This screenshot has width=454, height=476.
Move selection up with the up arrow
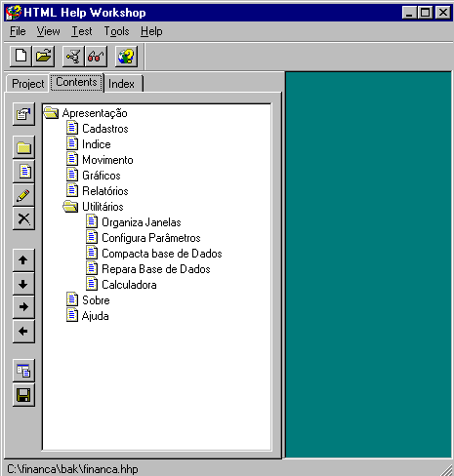click(23, 260)
